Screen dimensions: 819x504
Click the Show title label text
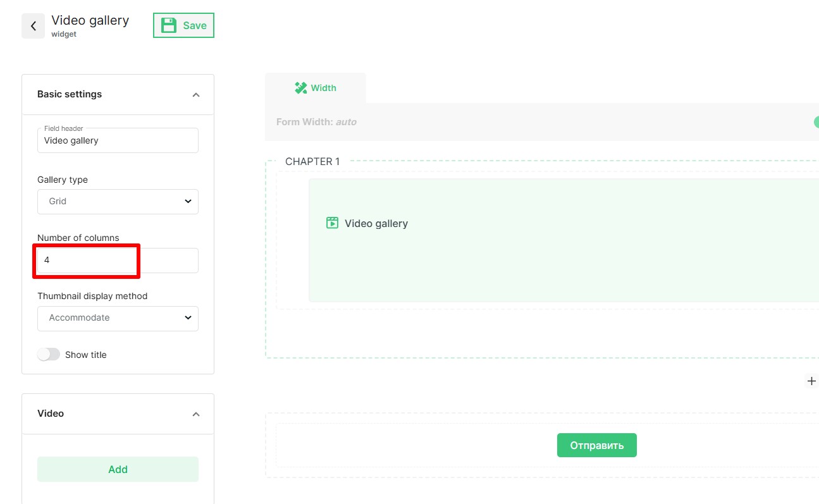86,355
